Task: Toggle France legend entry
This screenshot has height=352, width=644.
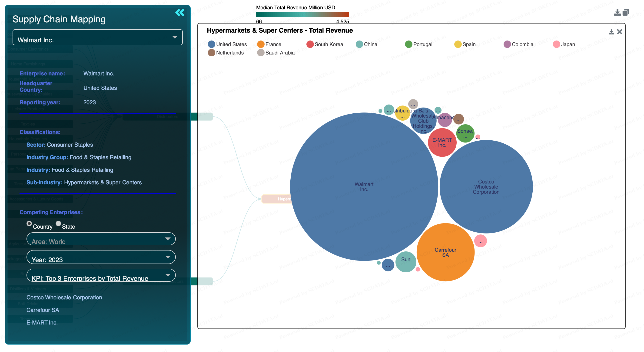Action: [x=269, y=44]
